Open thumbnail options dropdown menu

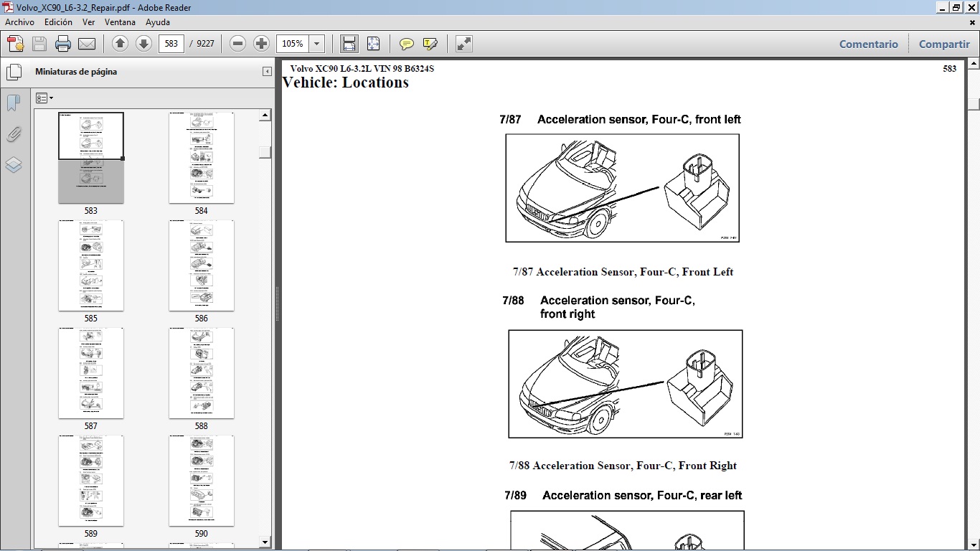click(x=44, y=98)
